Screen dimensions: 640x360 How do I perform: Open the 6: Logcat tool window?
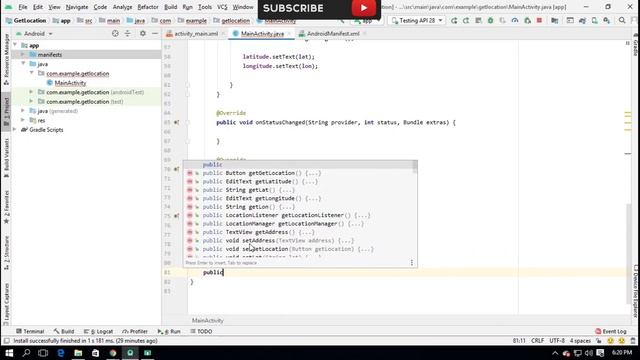98,331
